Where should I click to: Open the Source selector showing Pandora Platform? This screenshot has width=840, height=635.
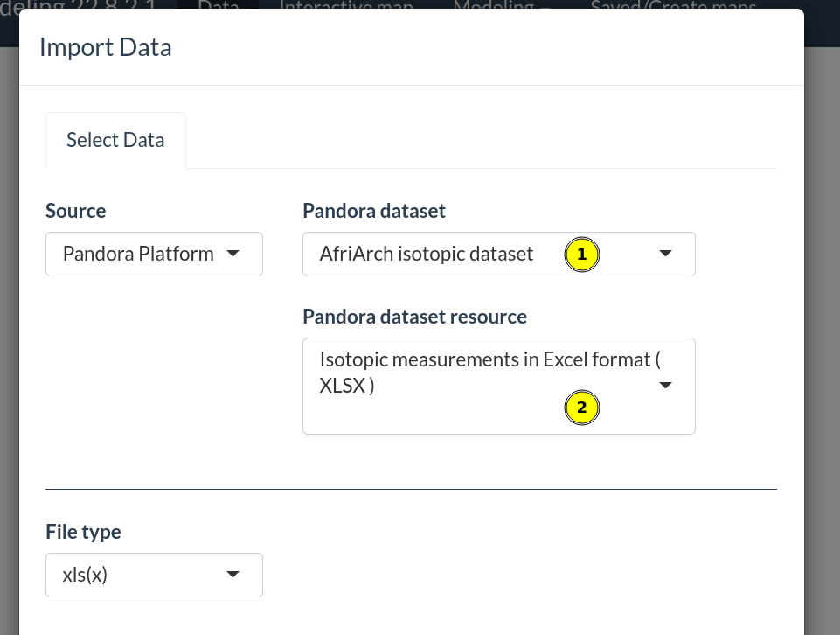(x=154, y=254)
